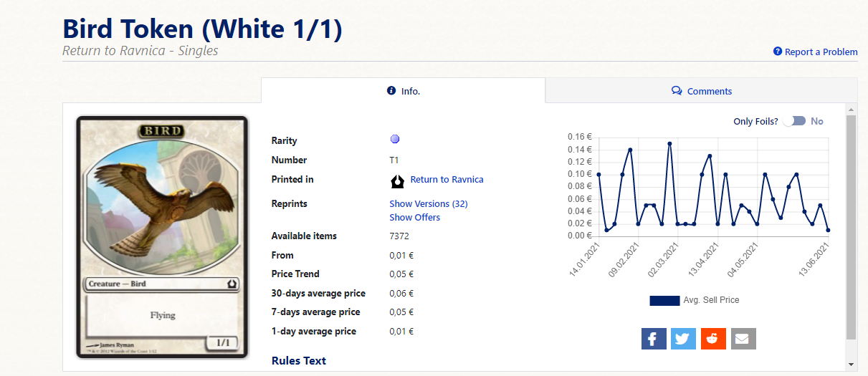The image size is (868, 376).
Task: Click the first chart data point at 0.10 €
Action: (x=598, y=174)
